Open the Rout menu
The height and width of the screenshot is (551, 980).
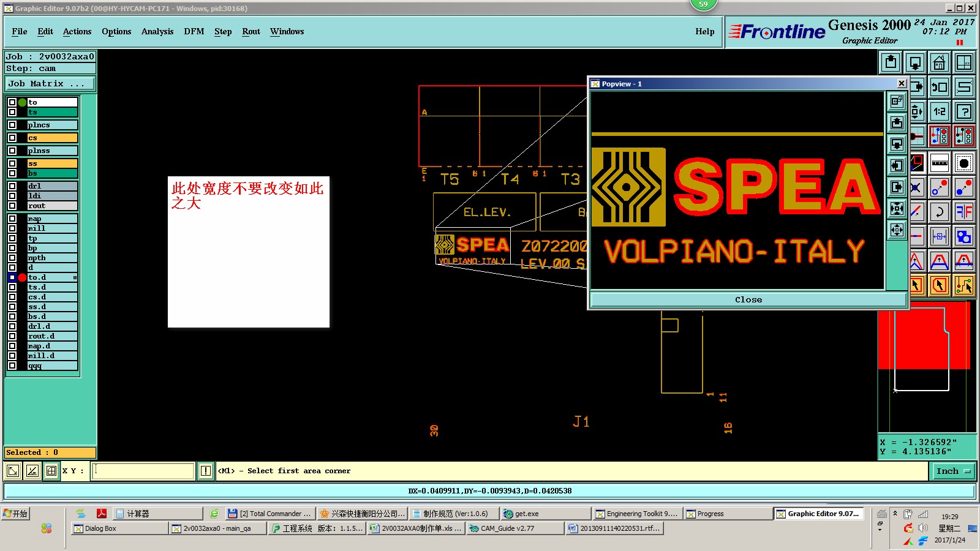pyautogui.click(x=251, y=32)
